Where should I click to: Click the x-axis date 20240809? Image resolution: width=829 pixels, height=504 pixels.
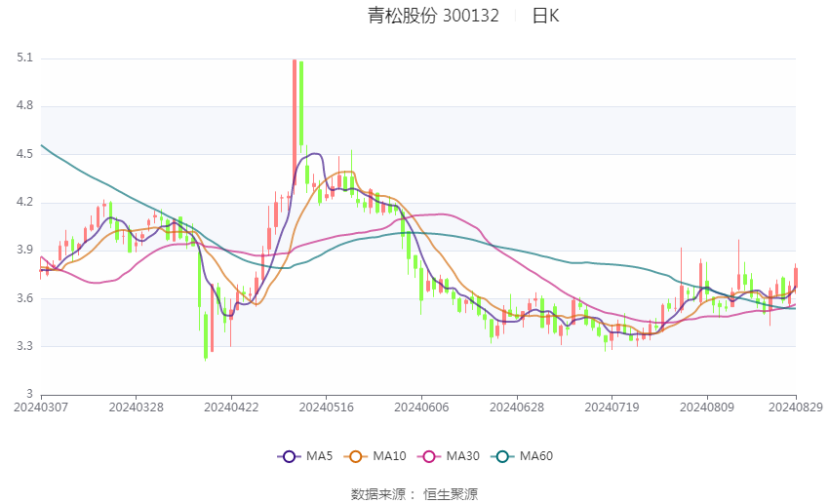pyautogui.click(x=707, y=407)
